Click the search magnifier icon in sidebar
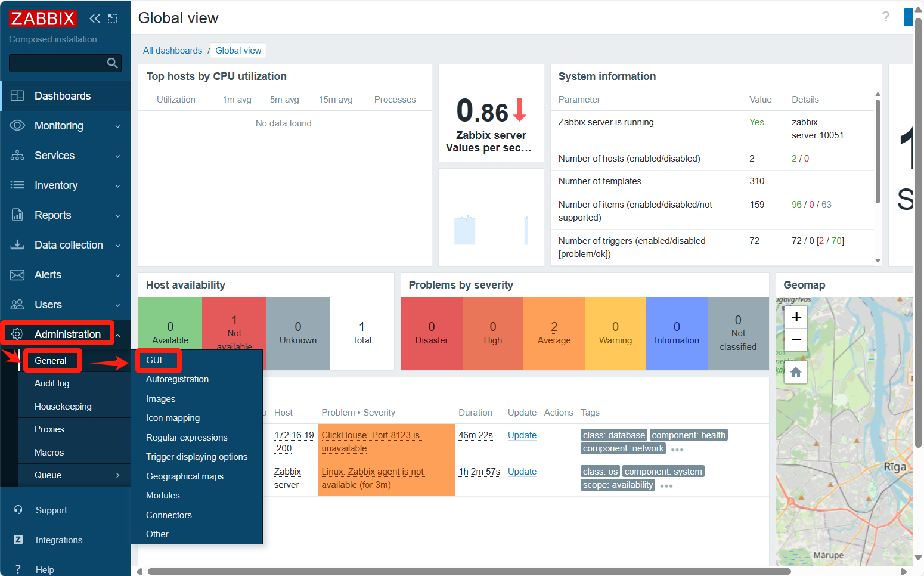The width and height of the screenshot is (924, 576). tap(112, 63)
